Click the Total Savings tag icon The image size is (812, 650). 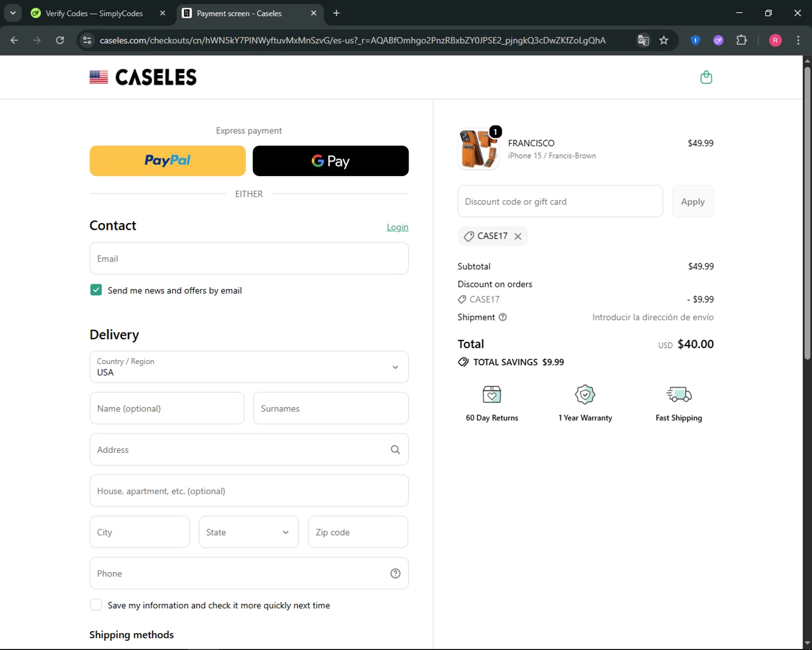pyautogui.click(x=463, y=362)
